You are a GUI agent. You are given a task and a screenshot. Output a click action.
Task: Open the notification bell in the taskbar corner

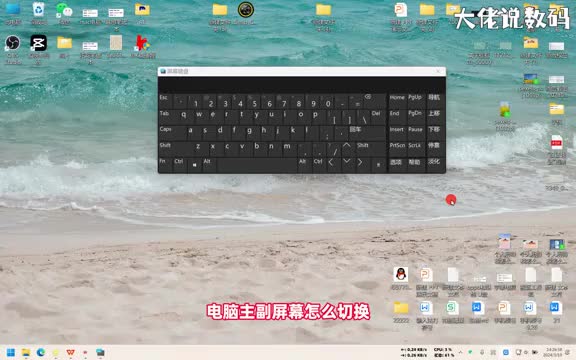click(x=568, y=352)
